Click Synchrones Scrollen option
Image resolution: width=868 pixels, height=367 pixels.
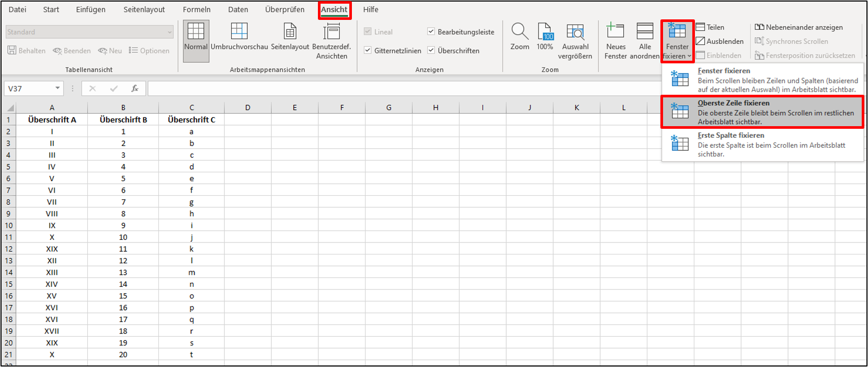point(791,41)
